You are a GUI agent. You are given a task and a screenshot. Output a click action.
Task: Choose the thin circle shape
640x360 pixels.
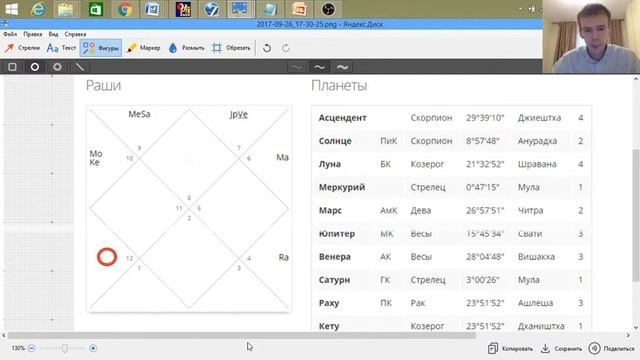click(x=35, y=67)
